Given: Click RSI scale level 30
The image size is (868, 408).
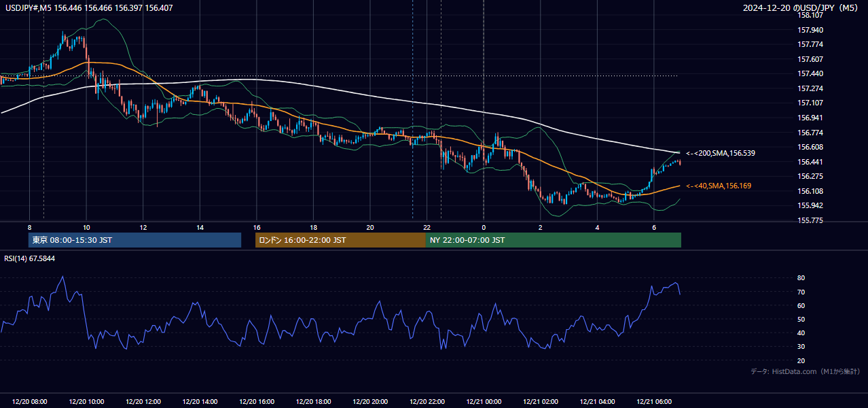Looking at the screenshot, I should click(x=801, y=347).
